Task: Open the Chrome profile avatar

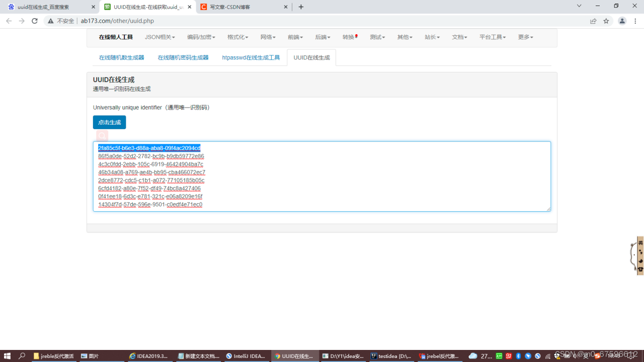Action: pos(622,21)
